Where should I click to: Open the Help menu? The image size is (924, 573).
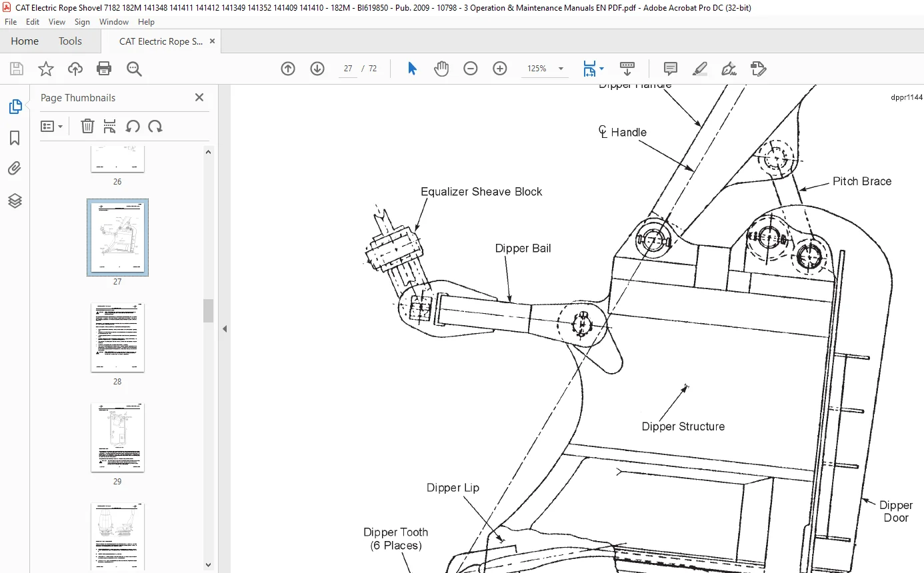click(146, 22)
